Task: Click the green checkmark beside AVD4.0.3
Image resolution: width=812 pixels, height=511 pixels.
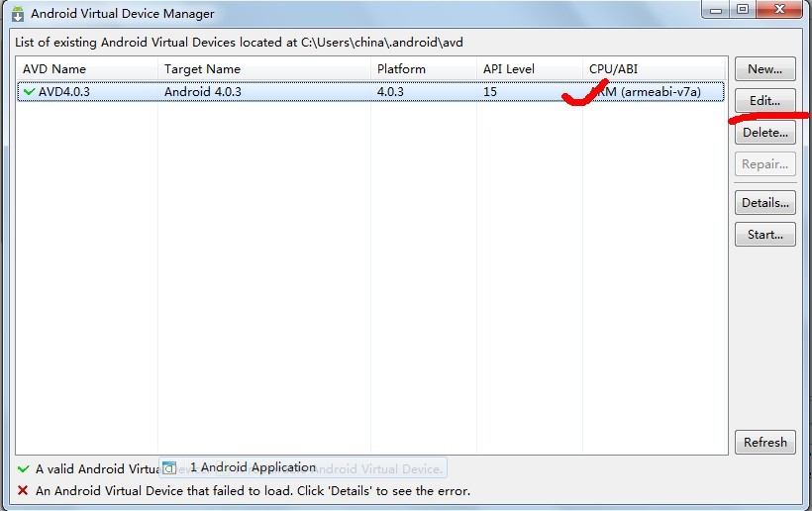Action: point(30,92)
